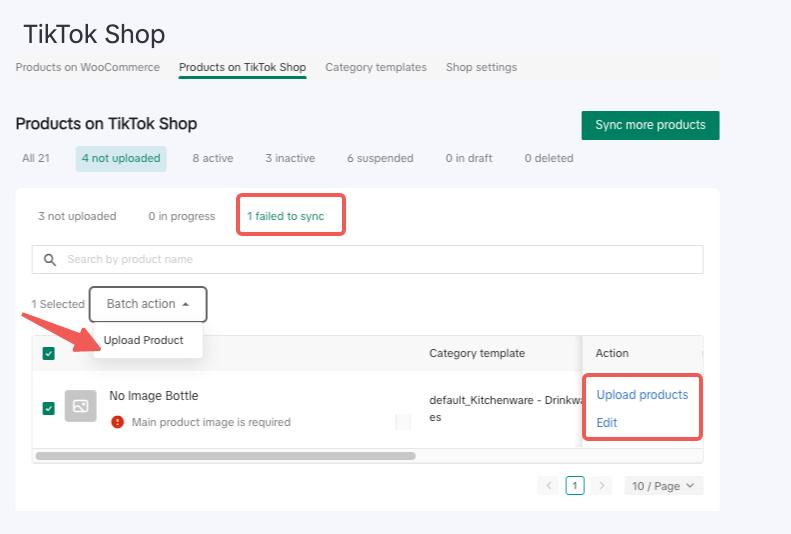Open the Batch action dropdown
Viewport: 791px width, 534px height.
click(148, 304)
